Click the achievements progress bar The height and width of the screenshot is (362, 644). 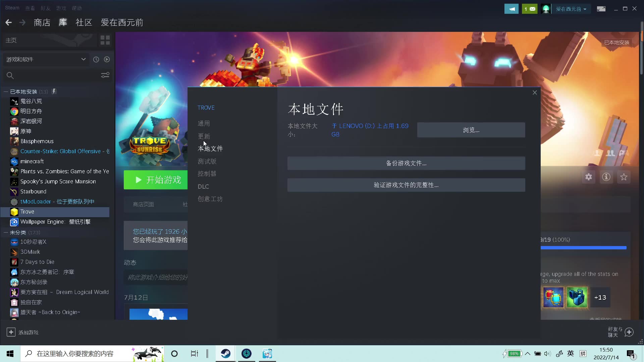pyautogui.click(x=584, y=248)
